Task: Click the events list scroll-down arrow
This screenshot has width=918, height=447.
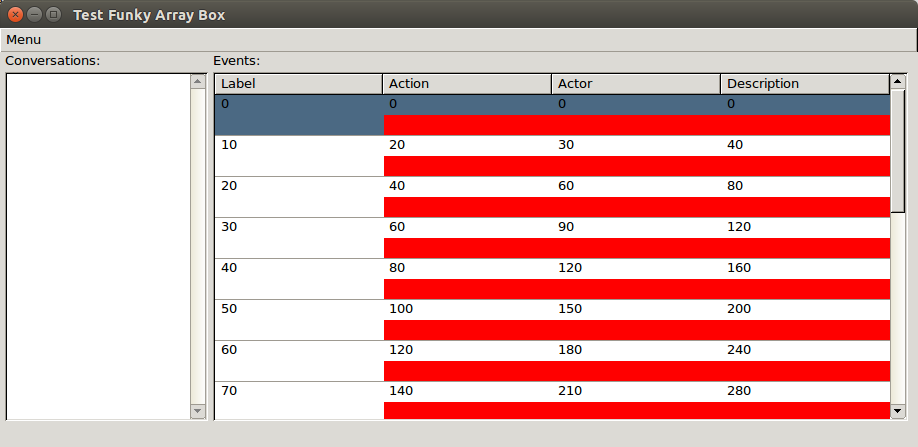Action: [898, 411]
